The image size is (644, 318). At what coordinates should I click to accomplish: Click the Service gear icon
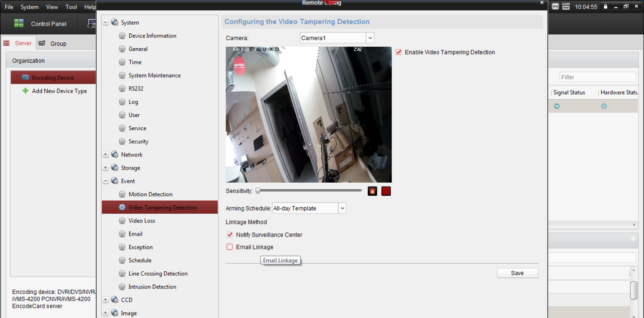(122, 128)
